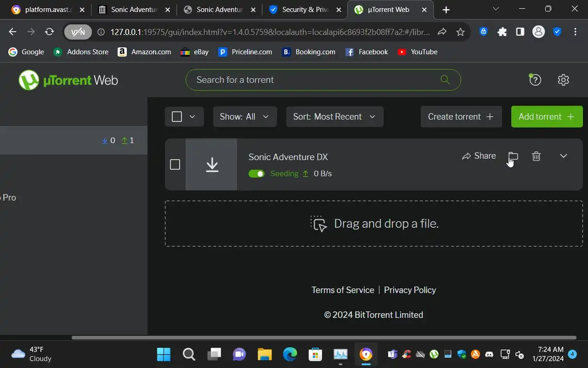The image size is (588, 368).
Task: Open the YouTube bookmark
Action: pos(417,52)
